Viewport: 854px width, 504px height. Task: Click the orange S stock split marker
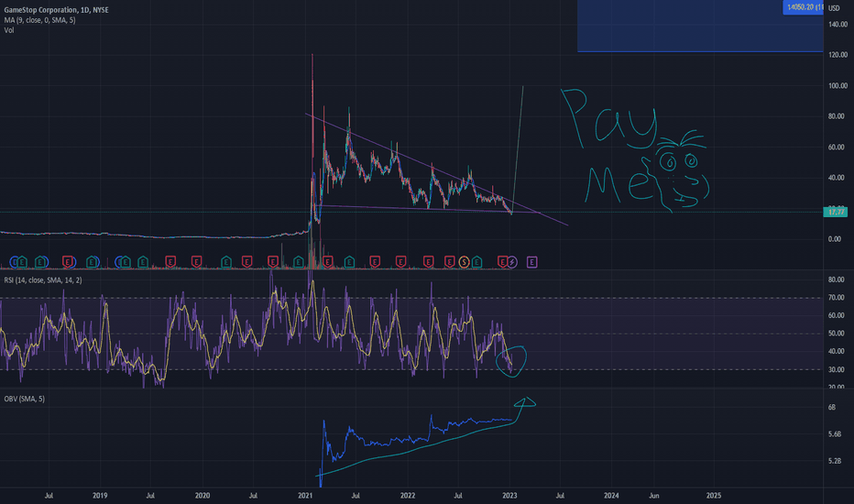coord(464,263)
